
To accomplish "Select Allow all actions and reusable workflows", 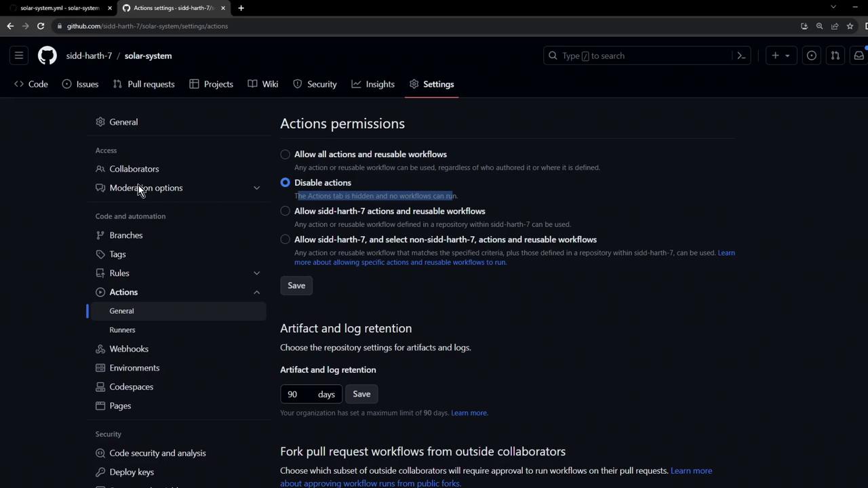I will click(285, 155).
